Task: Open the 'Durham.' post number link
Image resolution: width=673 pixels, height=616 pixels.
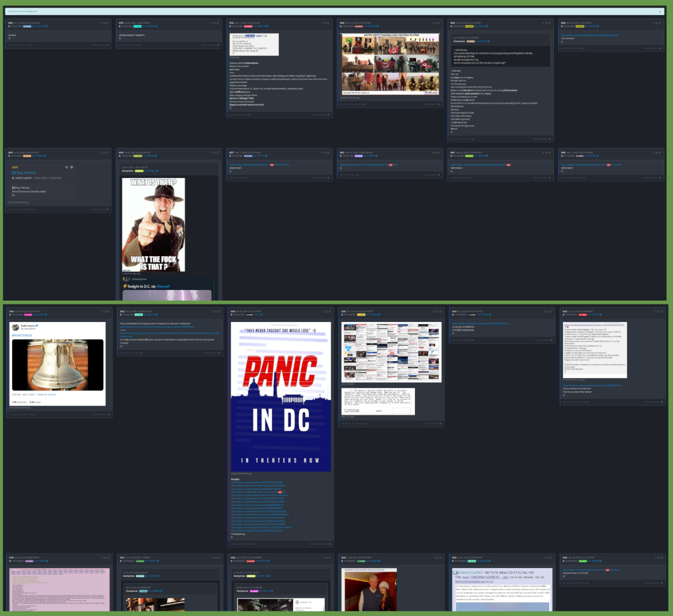Action: [x=40, y=26]
